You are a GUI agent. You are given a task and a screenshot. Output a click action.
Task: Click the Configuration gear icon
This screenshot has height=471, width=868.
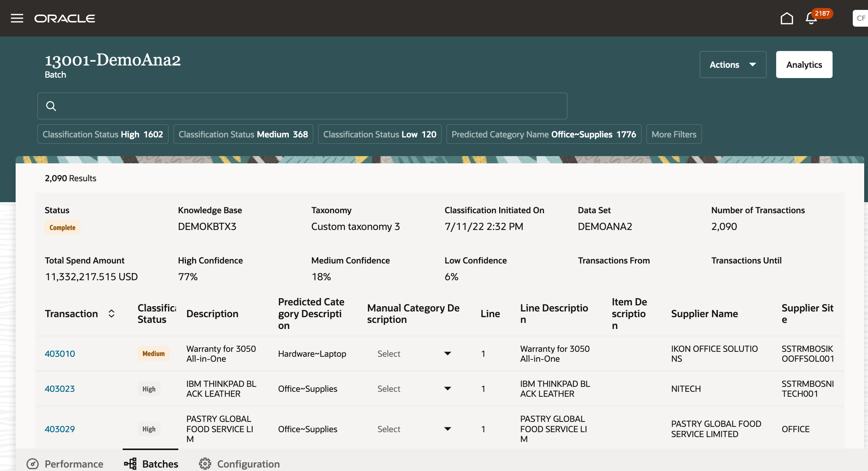205,463
